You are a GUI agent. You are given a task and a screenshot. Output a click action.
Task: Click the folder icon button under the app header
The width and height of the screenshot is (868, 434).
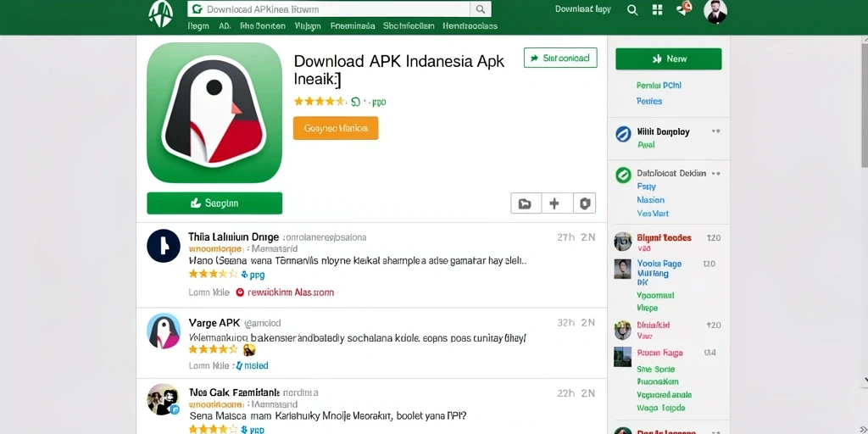[x=525, y=203]
